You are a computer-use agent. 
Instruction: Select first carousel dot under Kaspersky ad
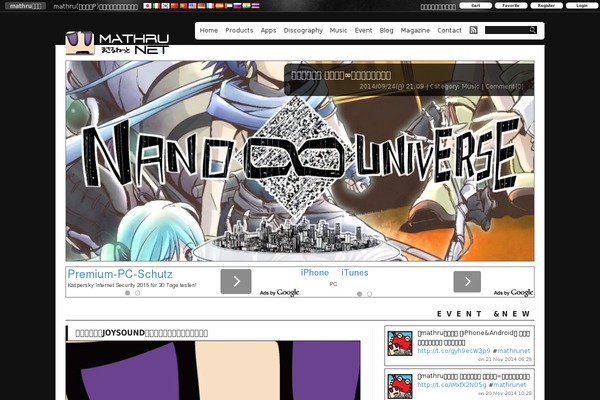coord(127,293)
